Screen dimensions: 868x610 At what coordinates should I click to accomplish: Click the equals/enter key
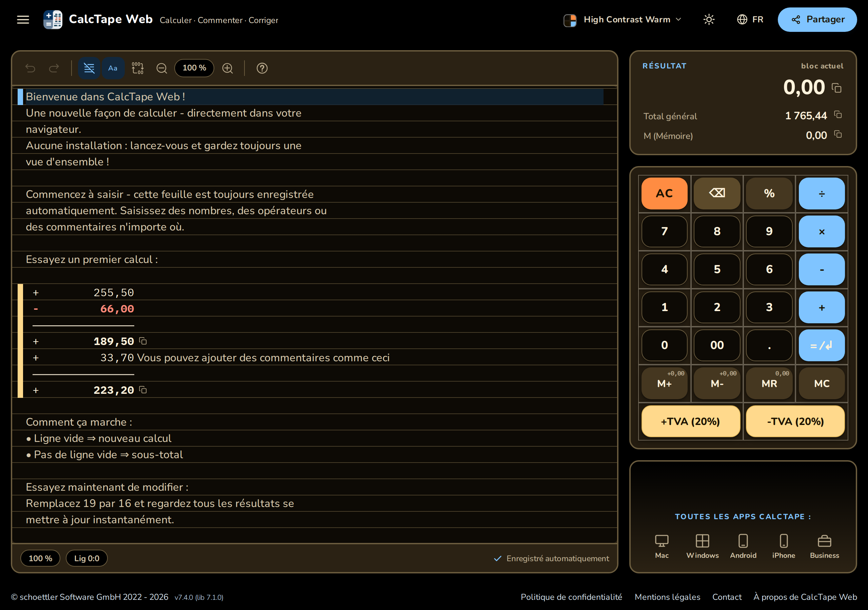[822, 345]
